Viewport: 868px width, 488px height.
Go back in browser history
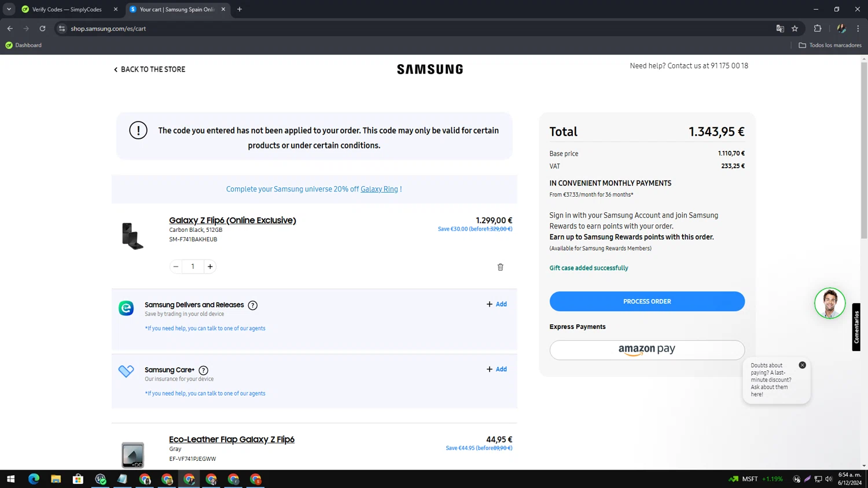10,28
